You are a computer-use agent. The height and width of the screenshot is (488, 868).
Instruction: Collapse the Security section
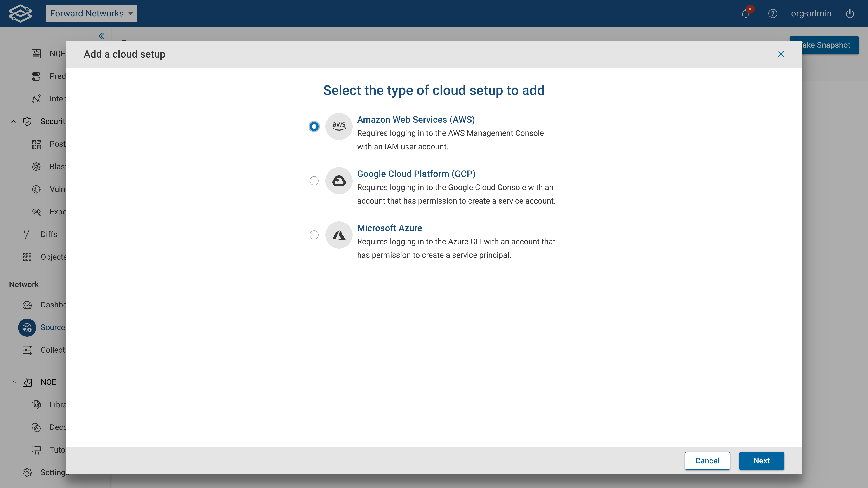(14, 121)
